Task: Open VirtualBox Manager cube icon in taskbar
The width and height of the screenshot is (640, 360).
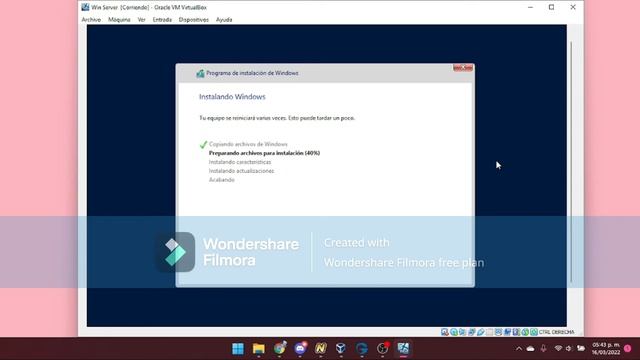Action: (341, 349)
